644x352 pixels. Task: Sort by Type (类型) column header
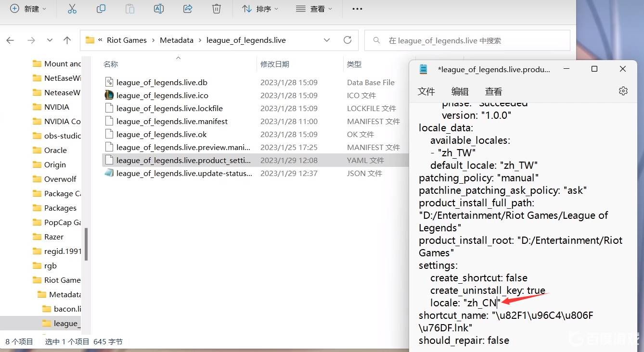tap(354, 64)
